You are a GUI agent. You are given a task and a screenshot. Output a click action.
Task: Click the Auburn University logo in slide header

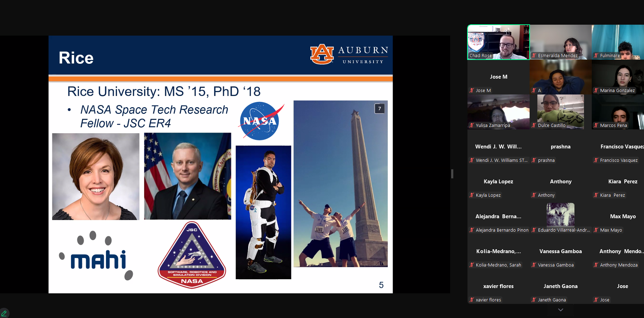coord(349,55)
